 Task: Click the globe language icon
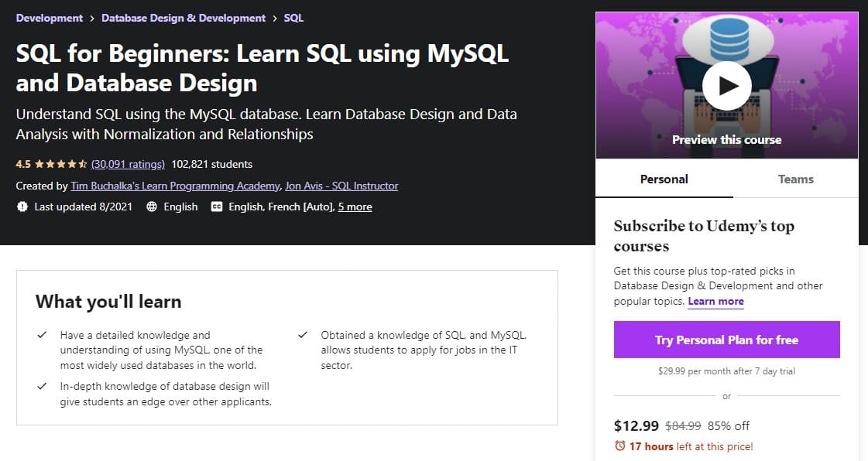coord(152,207)
